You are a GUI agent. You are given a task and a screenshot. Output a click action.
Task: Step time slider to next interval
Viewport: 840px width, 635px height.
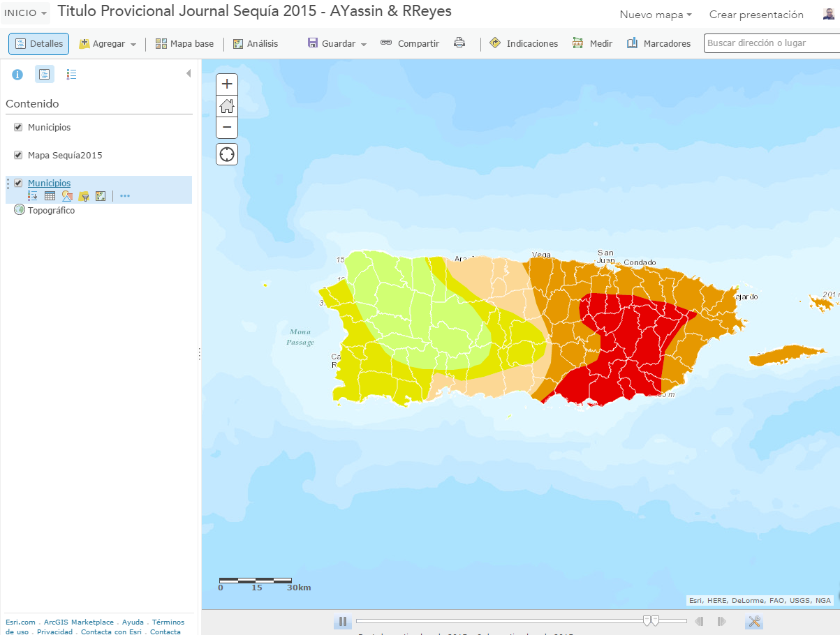tap(722, 621)
